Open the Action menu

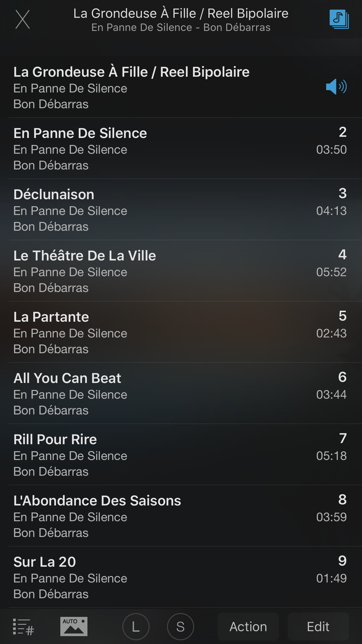pos(248,626)
